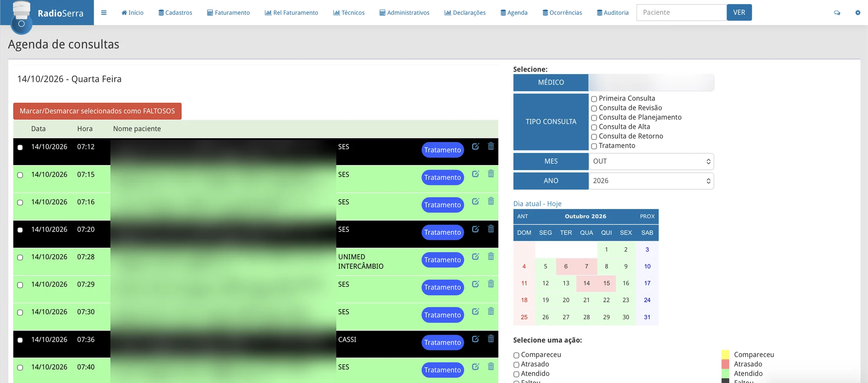Edit the 07:15 appointment

pos(476,174)
